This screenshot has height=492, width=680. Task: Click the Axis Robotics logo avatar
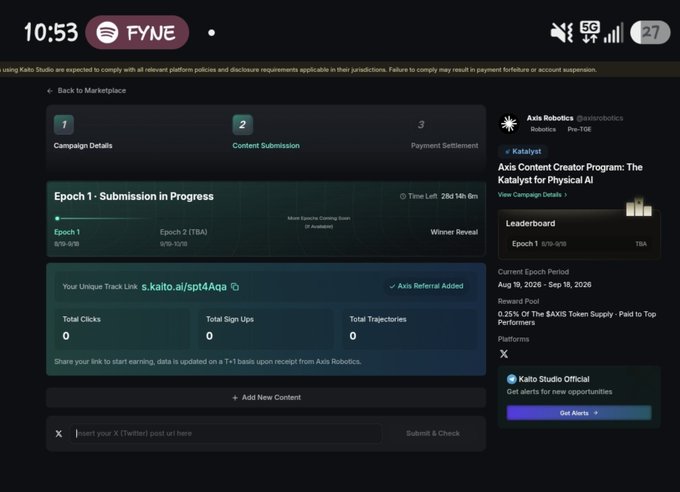point(509,124)
